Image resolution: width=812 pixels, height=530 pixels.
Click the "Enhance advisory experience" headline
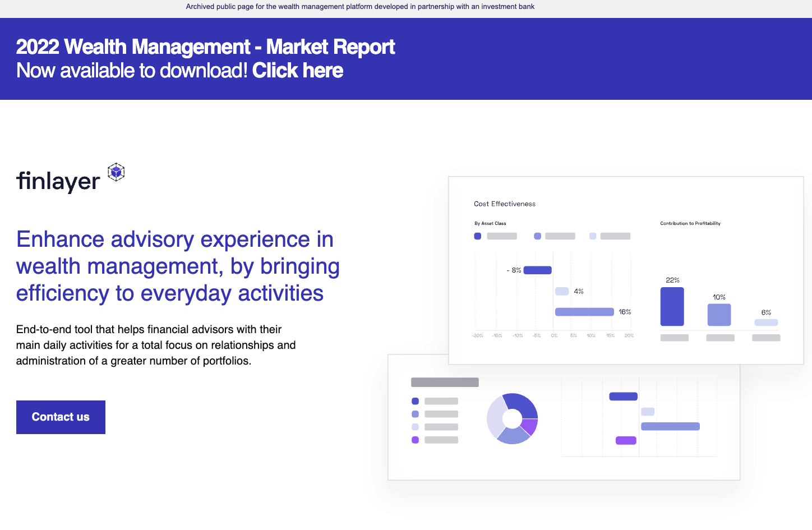[x=178, y=266]
